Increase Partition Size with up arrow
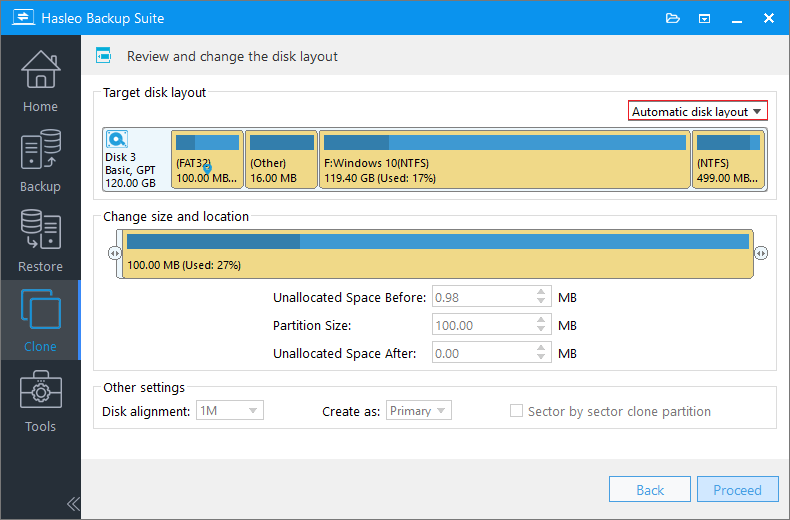The width and height of the screenshot is (790, 520). [541, 320]
